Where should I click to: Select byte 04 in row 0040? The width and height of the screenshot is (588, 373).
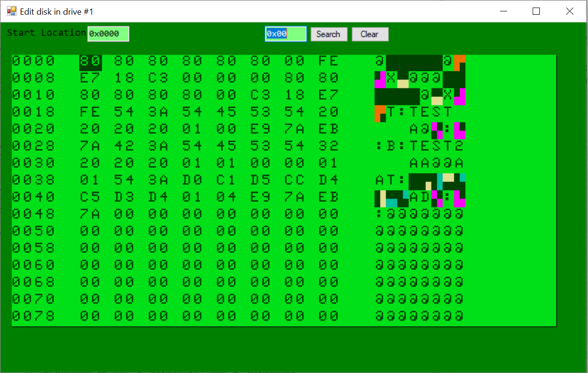pos(227,197)
